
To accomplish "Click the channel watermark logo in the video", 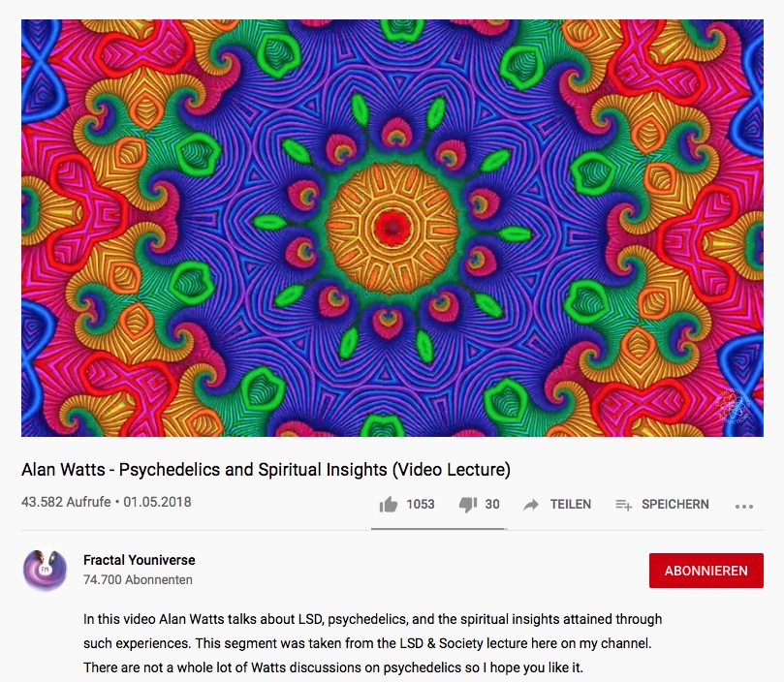I will (733, 405).
